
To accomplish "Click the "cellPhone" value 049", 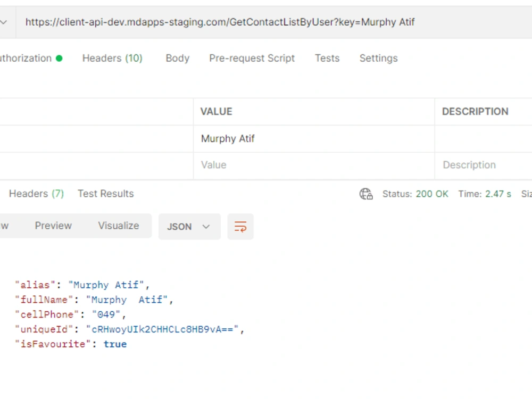I will coord(106,315).
